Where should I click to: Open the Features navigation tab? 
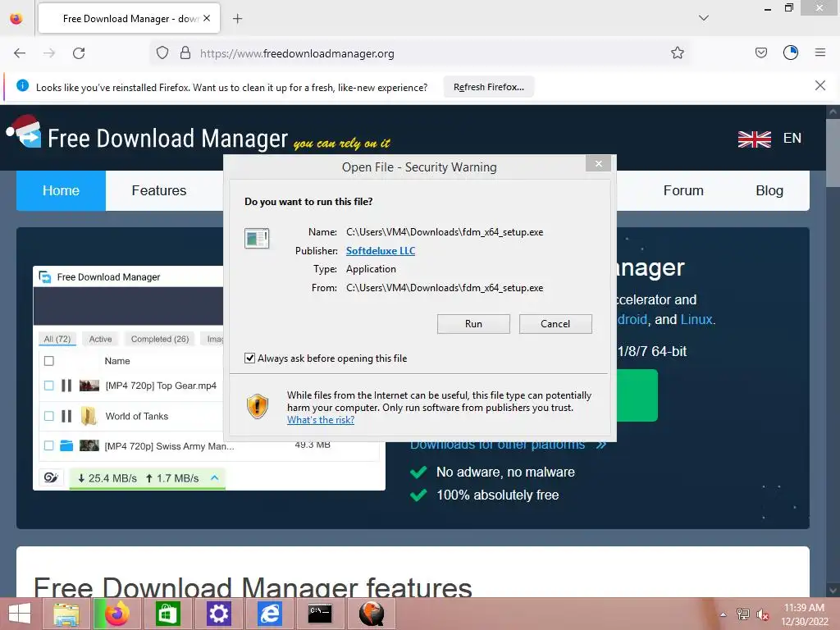[159, 190]
